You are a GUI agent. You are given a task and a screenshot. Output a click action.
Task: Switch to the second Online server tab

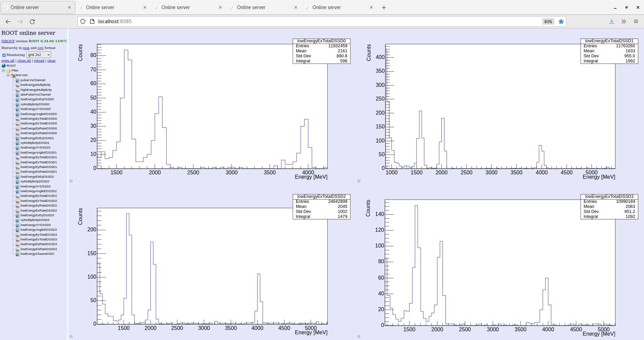(x=101, y=7)
